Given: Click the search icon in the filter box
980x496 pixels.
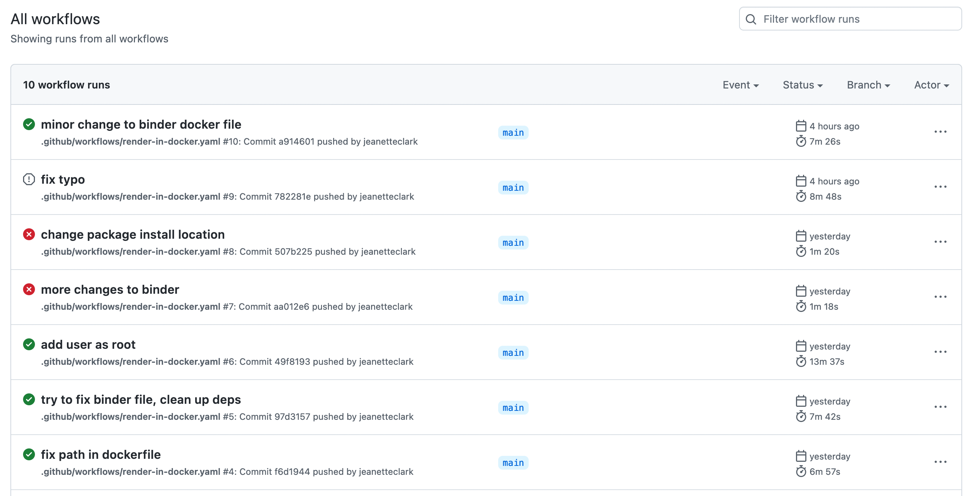Looking at the screenshot, I should tap(751, 19).
